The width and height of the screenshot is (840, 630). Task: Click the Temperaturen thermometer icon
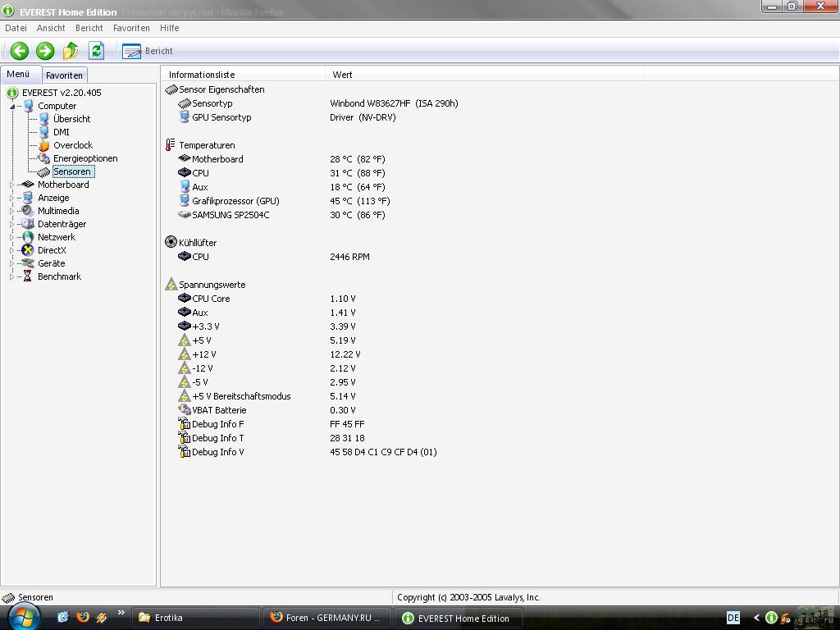pyautogui.click(x=171, y=145)
